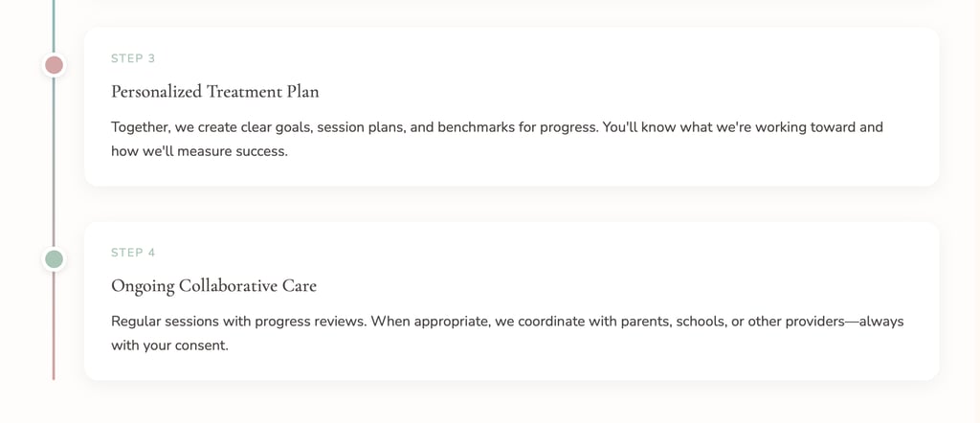
Task: Click the words 'other providers' in Step 4
Action: (x=798, y=322)
